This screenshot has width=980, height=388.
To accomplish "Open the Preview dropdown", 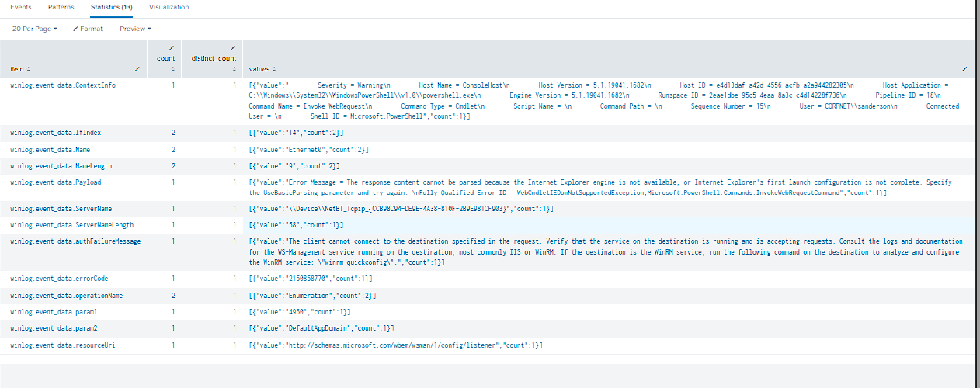I will (x=135, y=29).
